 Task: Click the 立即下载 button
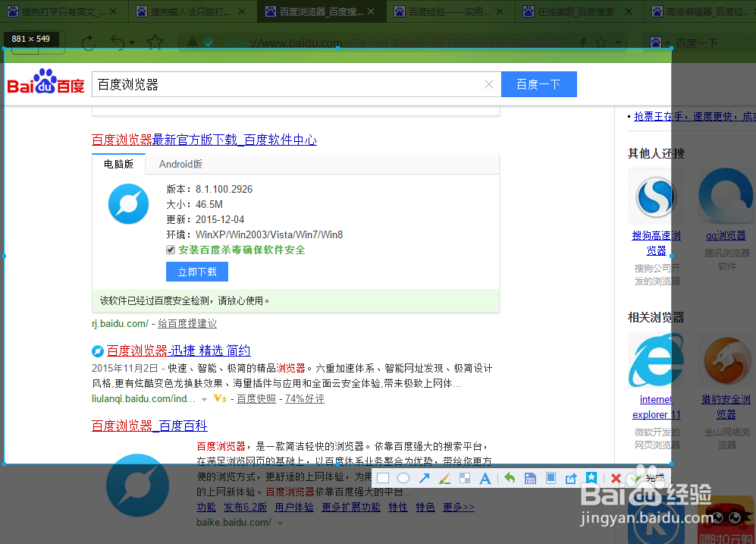(x=196, y=272)
